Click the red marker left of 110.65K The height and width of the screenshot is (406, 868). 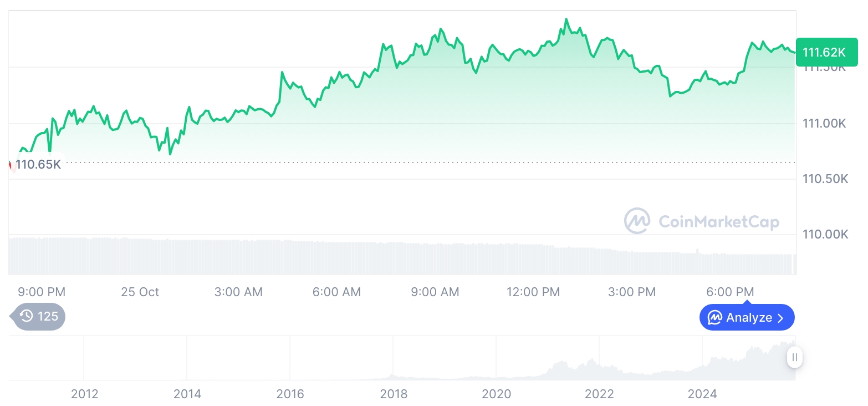point(11,165)
